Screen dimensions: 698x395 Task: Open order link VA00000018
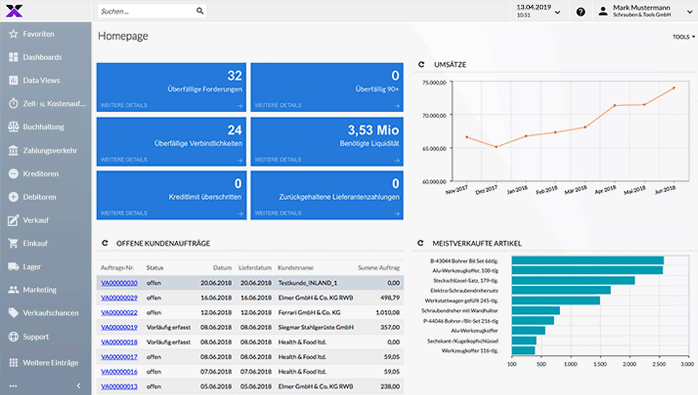point(119,342)
